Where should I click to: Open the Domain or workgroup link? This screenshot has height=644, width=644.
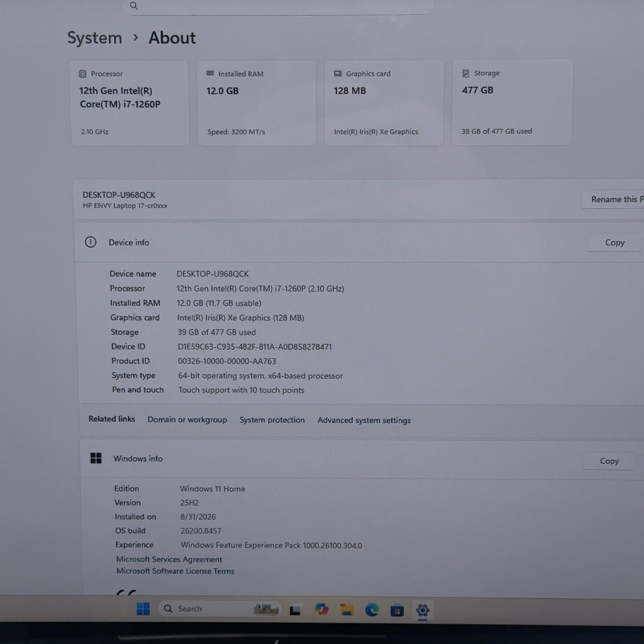click(187, 419)
